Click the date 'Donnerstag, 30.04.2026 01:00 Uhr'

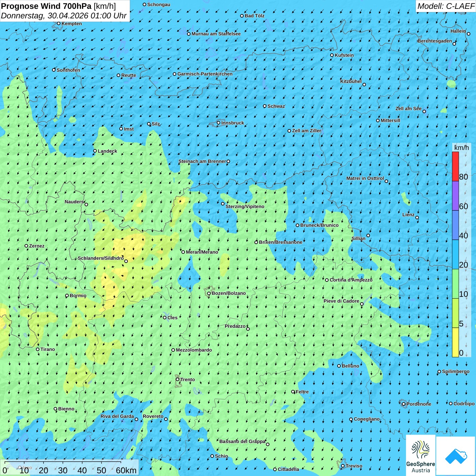pos(64,16)
